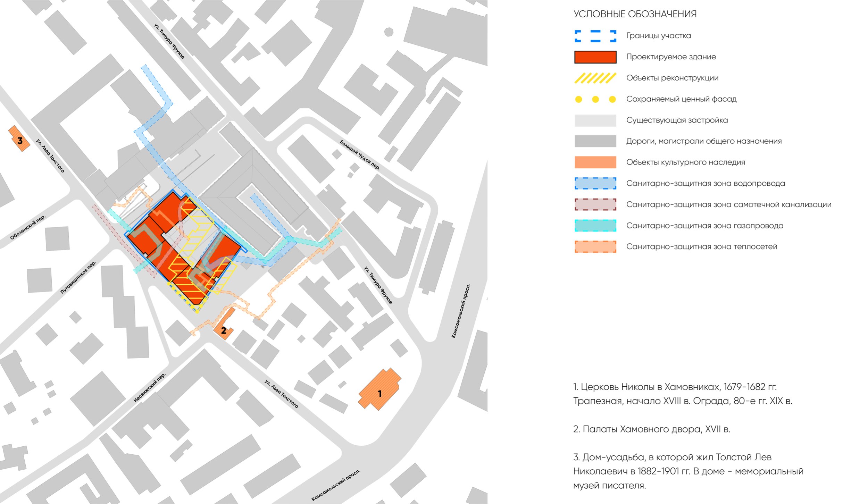Click the vertical 'Комсомольский просп.' label at right
This screenshot has width=868, height=504.
point(461,311)
